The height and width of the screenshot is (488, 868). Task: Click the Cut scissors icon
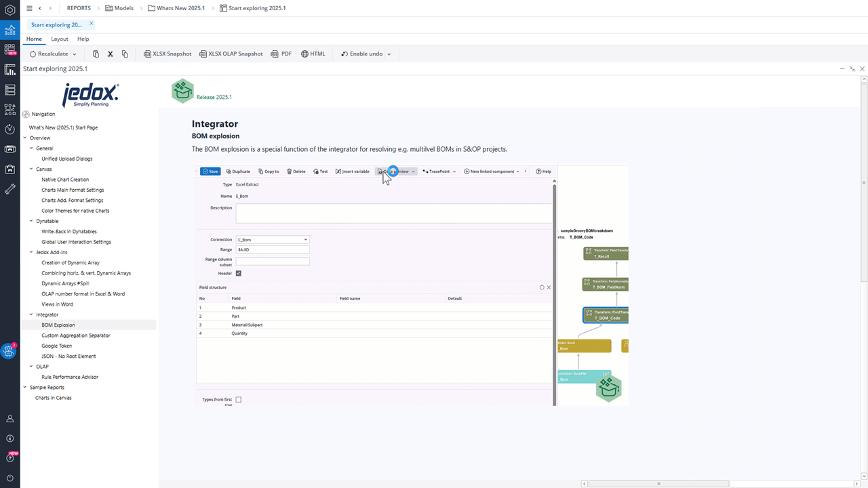pos(110,54)
